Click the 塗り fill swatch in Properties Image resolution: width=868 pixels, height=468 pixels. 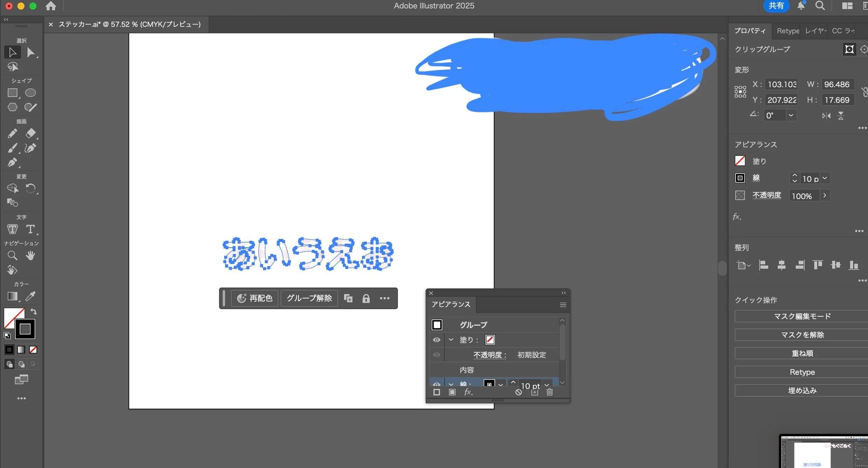pyautogui.click(x=740, y=161)
